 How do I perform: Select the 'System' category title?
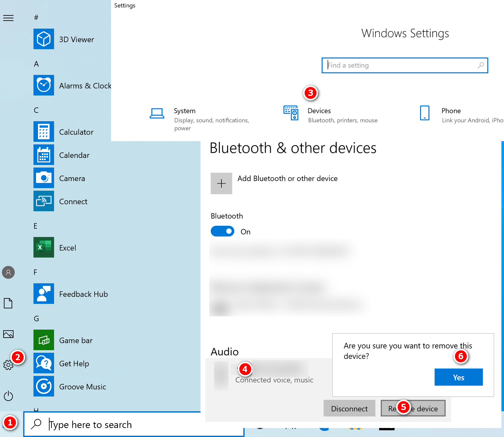click(x=185, y=111)
